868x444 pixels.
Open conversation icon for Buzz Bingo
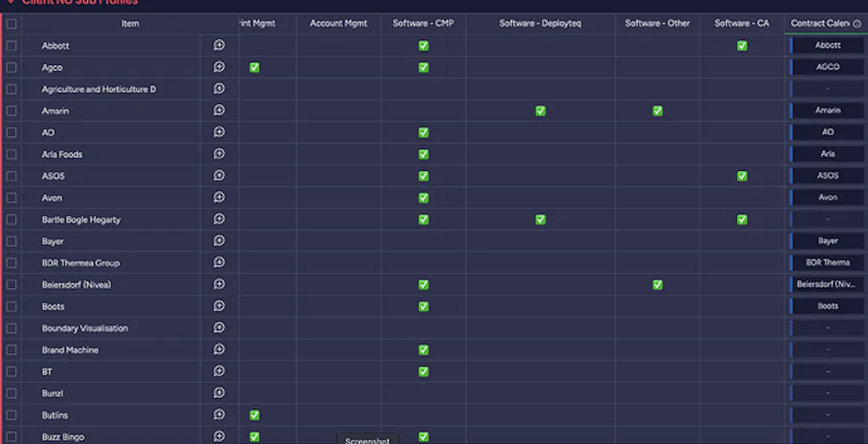(x=220, y=436)
